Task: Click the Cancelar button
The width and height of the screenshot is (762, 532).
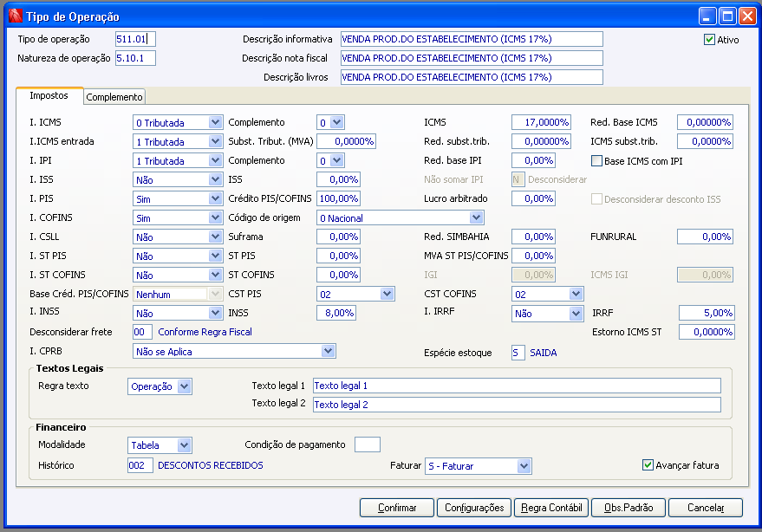Action: coord(705,508)
